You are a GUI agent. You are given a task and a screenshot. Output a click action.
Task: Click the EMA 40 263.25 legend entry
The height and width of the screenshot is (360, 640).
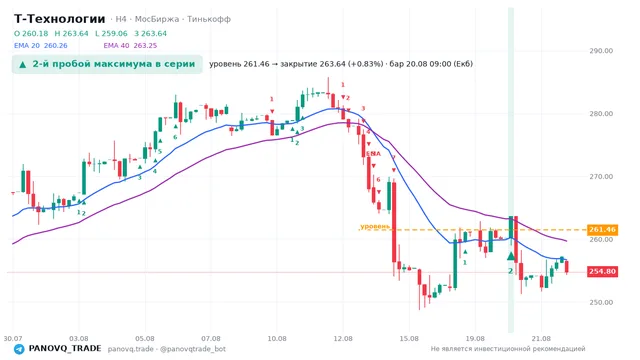pos(130,45)
